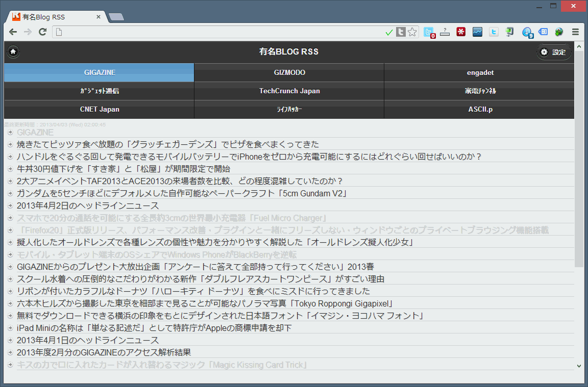The width and height of the screenshot is (588, 387).
Task: Switch to the ASCII.p tab
Action: tap(480, 109)
